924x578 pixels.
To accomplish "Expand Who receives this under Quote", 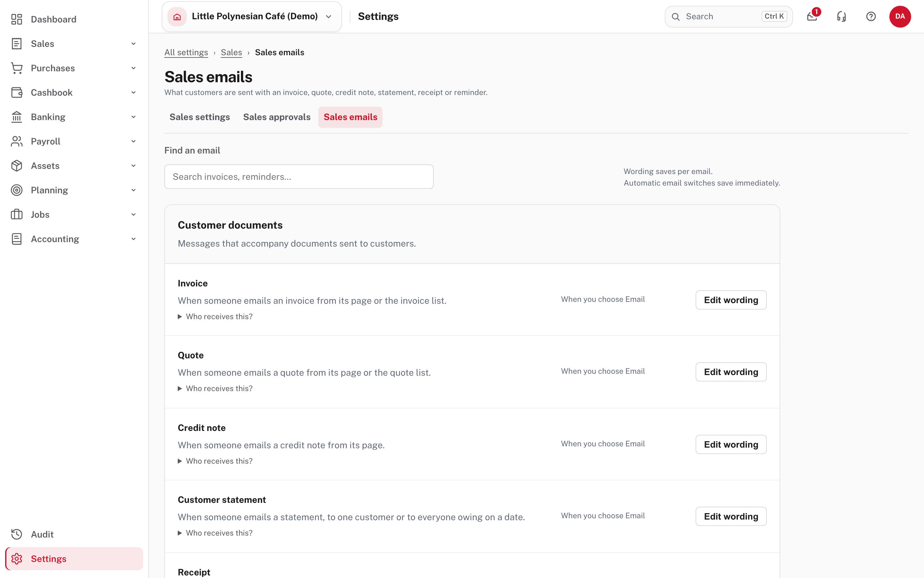I will point(215,389).
